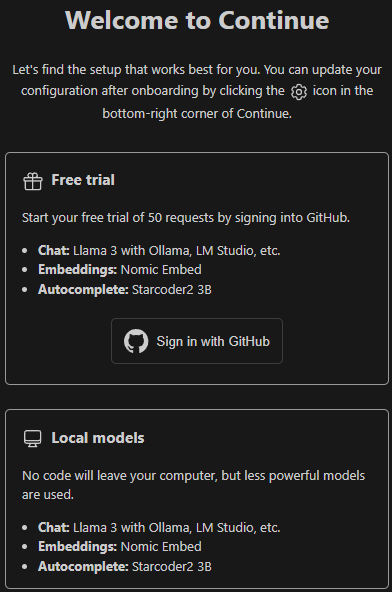
Task: Click the Chat bullet in Local models card
Action: [159, 527]
